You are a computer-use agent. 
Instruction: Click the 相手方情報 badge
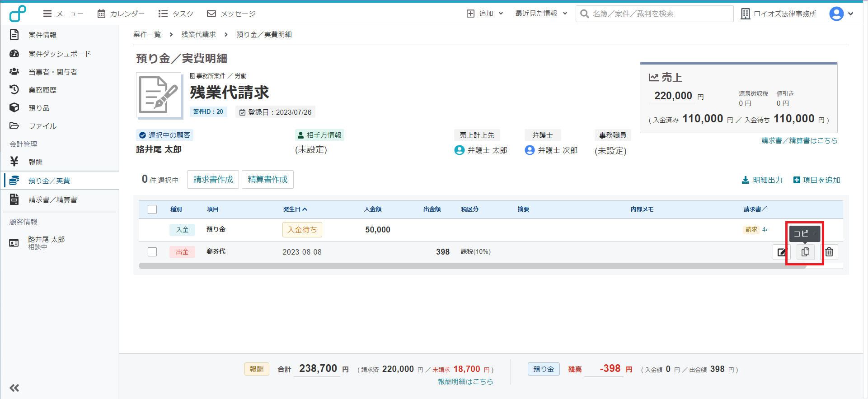click(319, 135)
